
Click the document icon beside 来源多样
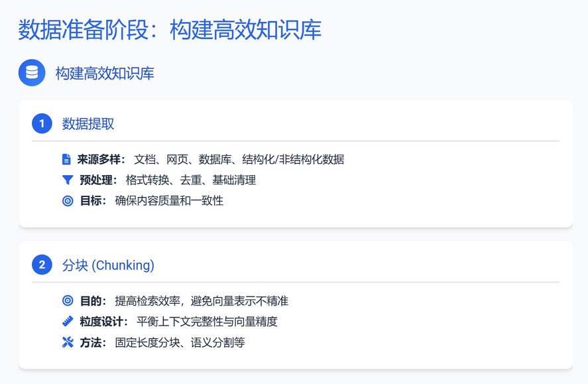[66, 159]
